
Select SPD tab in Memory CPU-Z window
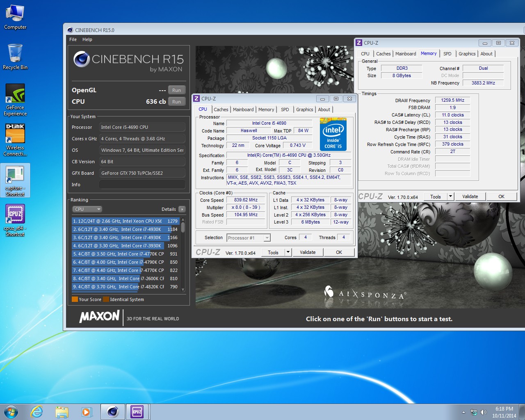[x=447, y=54]
